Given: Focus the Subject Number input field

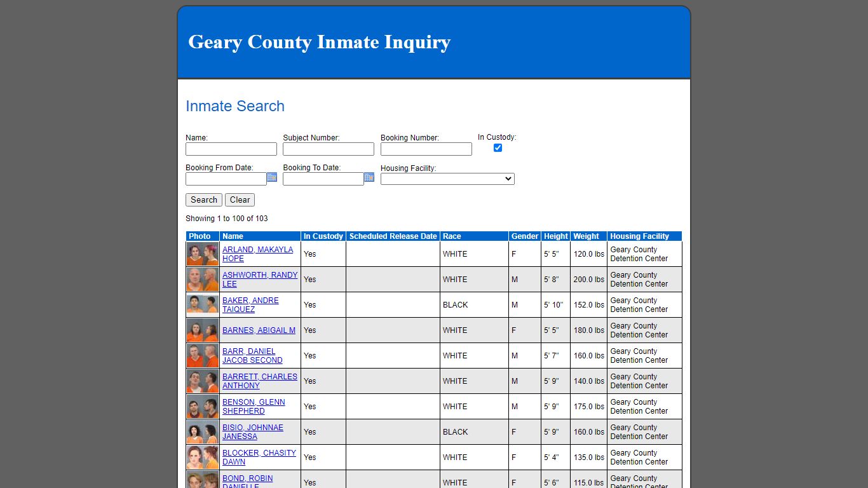Looking at the screenshot, I should click(x=329, y=149).
